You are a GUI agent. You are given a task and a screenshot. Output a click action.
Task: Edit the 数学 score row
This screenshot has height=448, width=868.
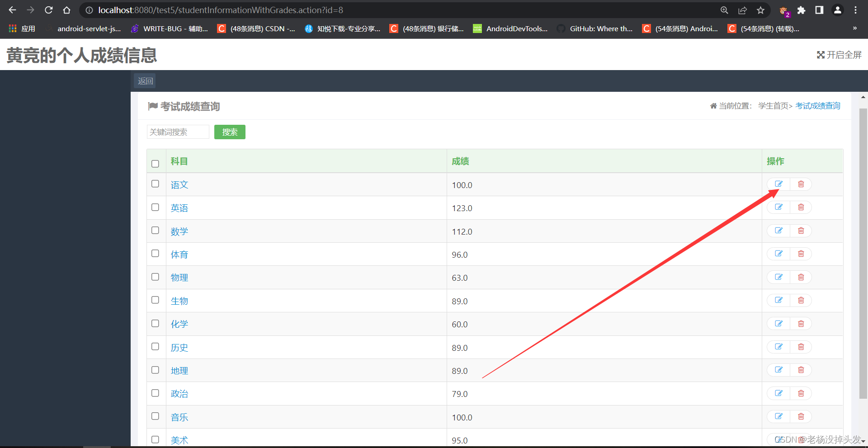click(778, 231)
